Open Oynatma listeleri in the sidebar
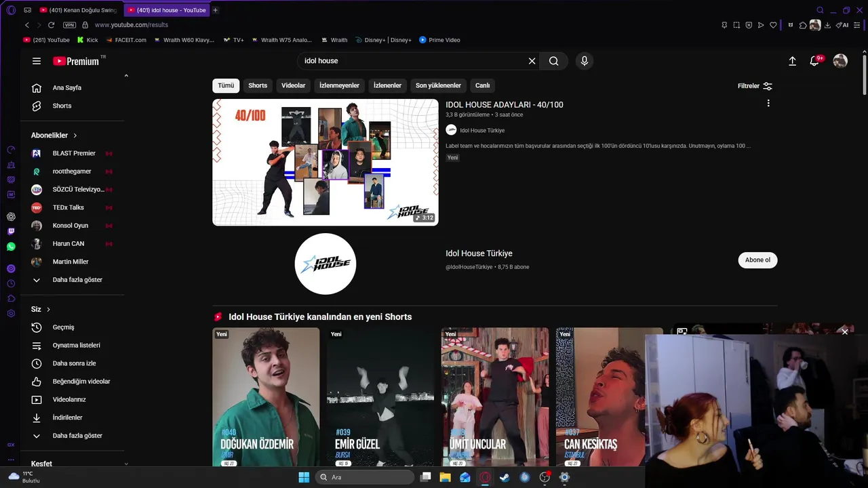This screenshot has height=488, width=868. click(76, 346)
